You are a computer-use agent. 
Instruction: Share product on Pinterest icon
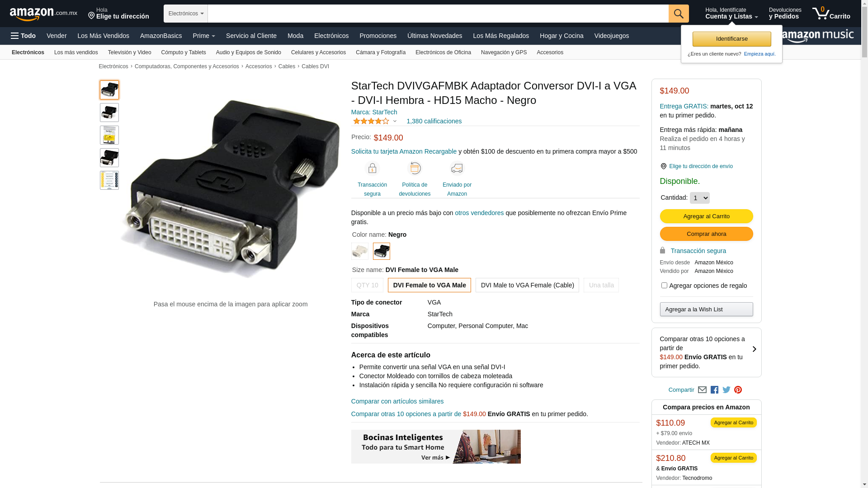[738, 390]
